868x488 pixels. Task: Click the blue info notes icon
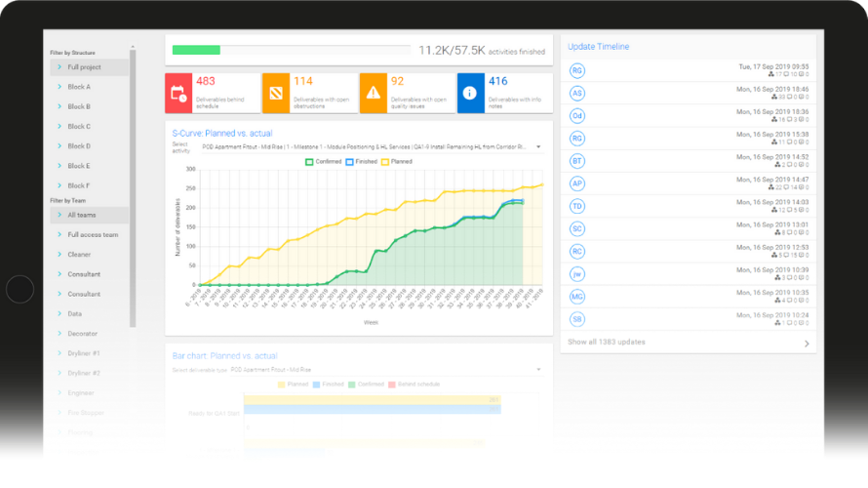(471, 93)
